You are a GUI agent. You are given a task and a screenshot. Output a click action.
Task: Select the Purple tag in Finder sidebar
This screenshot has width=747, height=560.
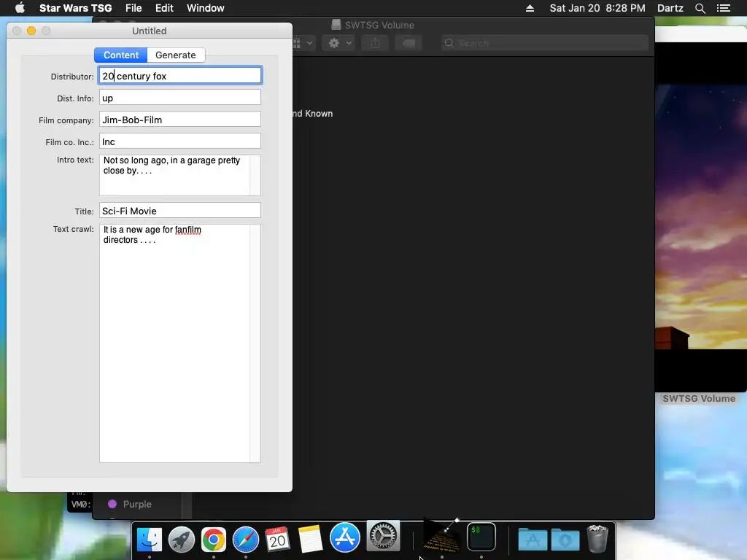tap(130, 504)
